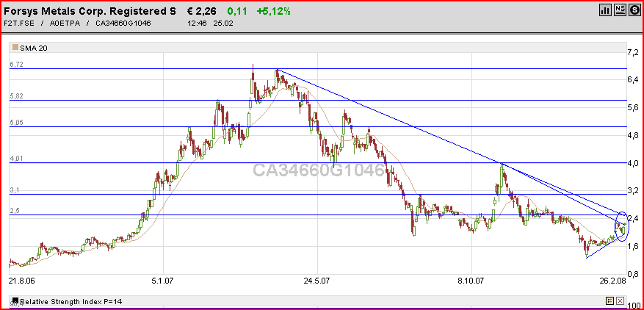Click the 7,2 price axis label
Screen dimensions: 644x310
tap(634, 52)
